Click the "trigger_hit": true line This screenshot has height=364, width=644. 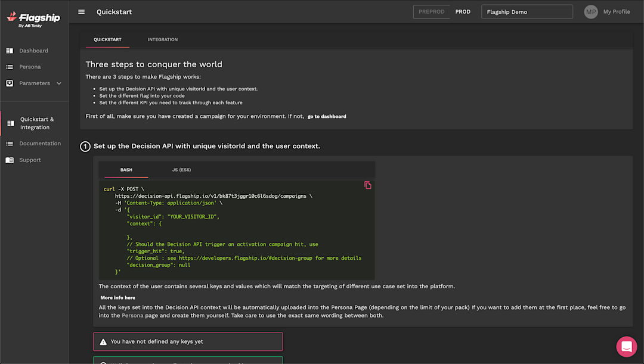click(x=156, y=251)
